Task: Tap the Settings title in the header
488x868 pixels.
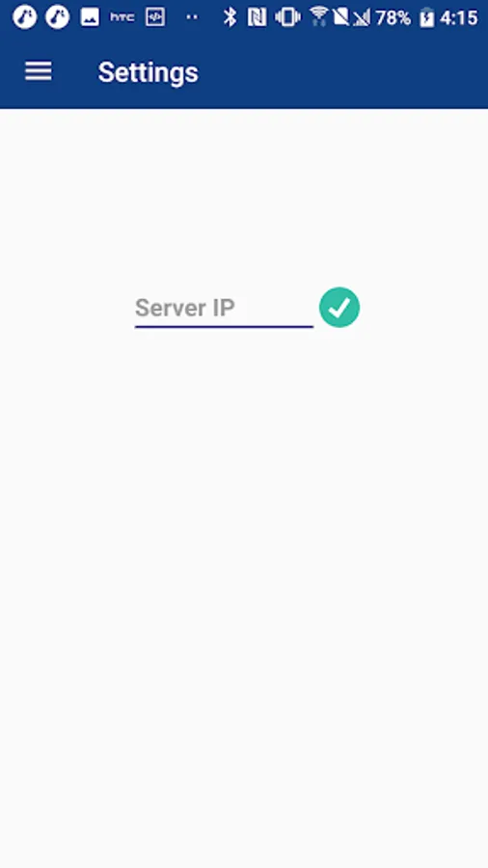Action: tap(148, 72)
